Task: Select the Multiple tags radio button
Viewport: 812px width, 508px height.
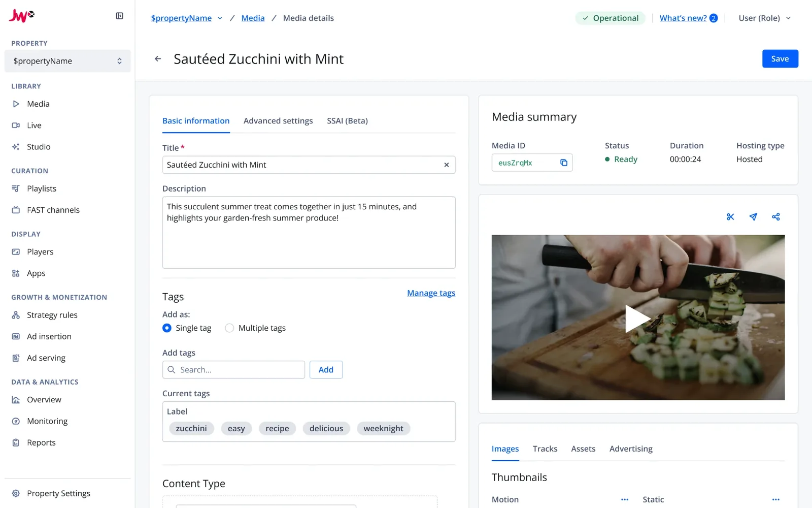Action: pos(229,328)
